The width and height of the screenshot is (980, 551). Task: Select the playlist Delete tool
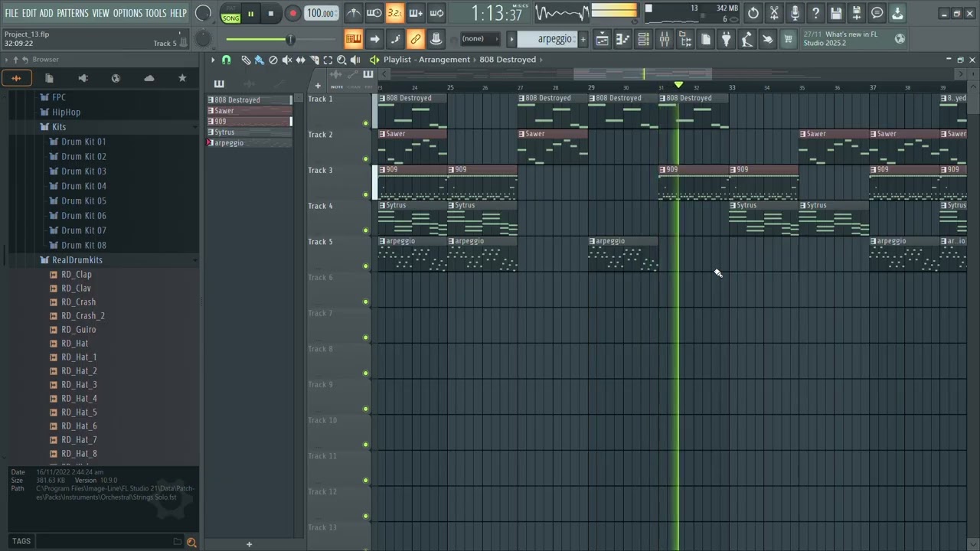tap(273, 60)
